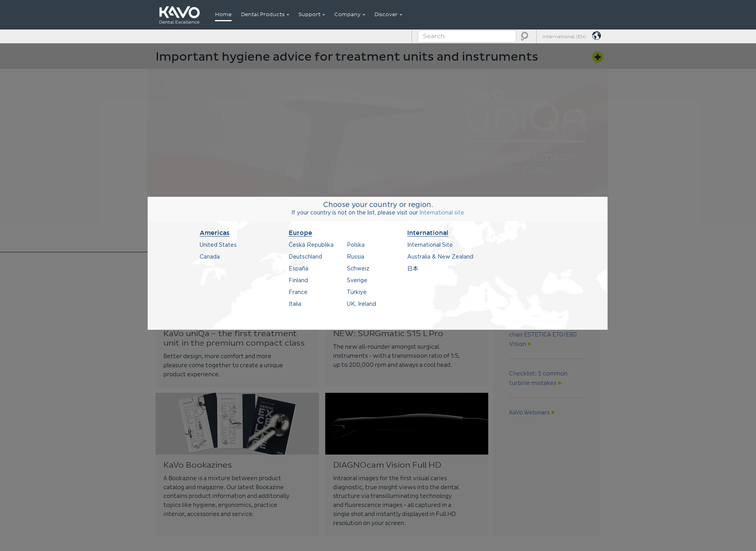
Task: Open the SURGmatic S15 L Pro article
Action: 388,333
